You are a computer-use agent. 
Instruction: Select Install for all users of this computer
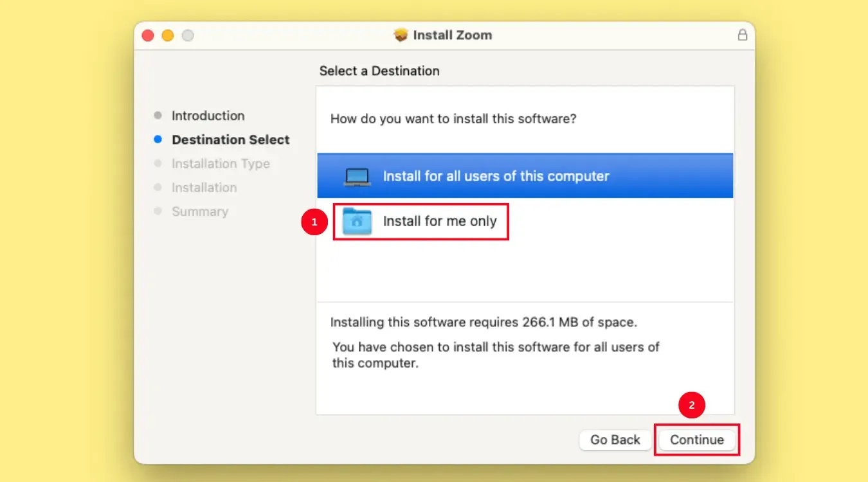(525, 176)
